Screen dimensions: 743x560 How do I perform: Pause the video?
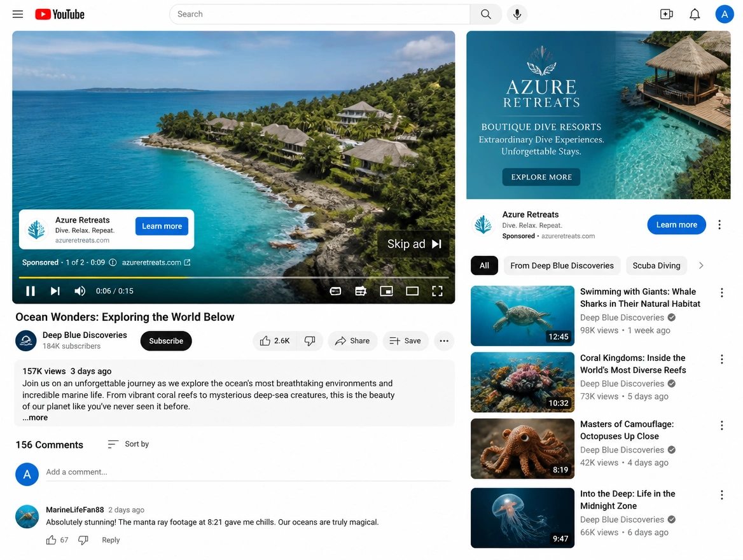coord(31,291)
